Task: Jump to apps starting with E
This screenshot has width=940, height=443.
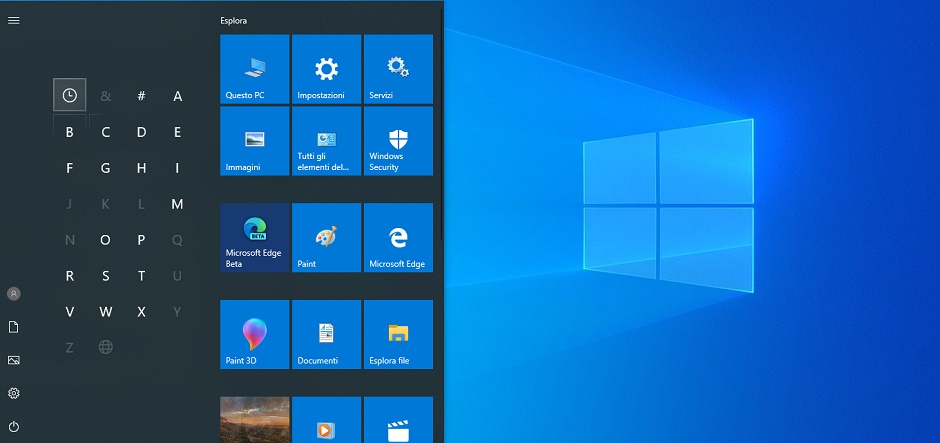Action: (x=177, y=132)
